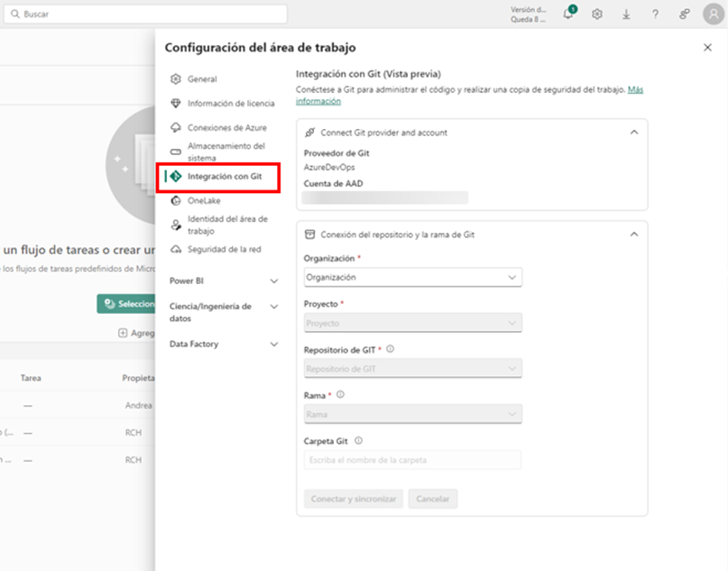Click the green Seleccionar button
The height and width of the screenshot is (571, 728).
pyautogui.click(x=126, y=304)
